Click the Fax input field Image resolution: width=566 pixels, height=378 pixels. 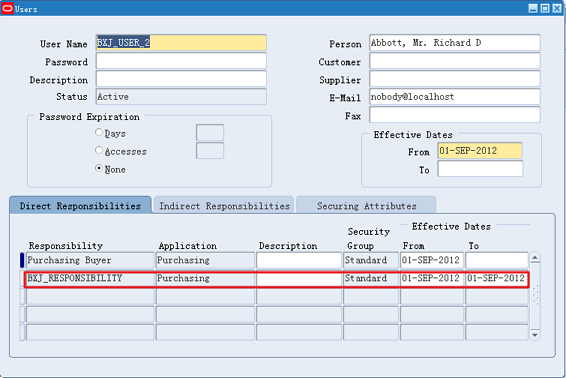455,115
